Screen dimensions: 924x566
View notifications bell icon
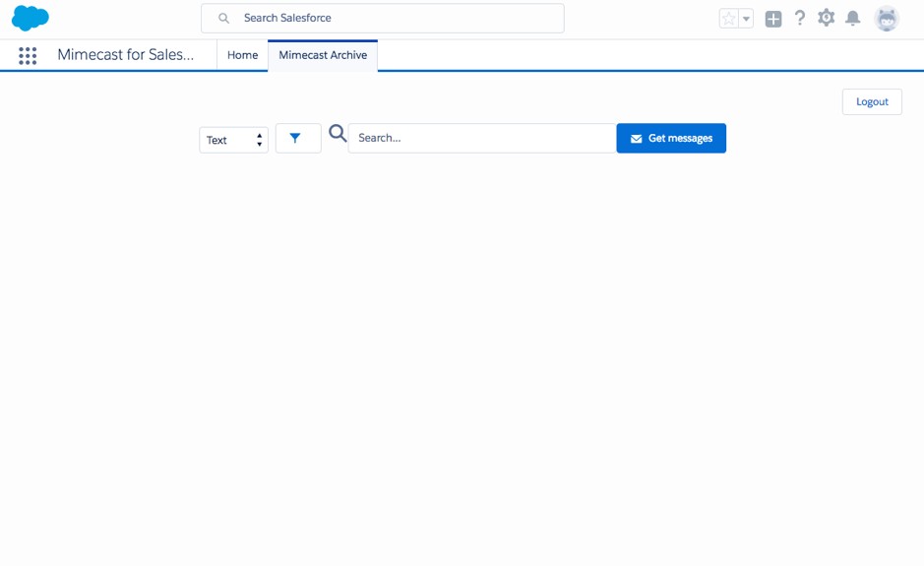tap(853, 19)
